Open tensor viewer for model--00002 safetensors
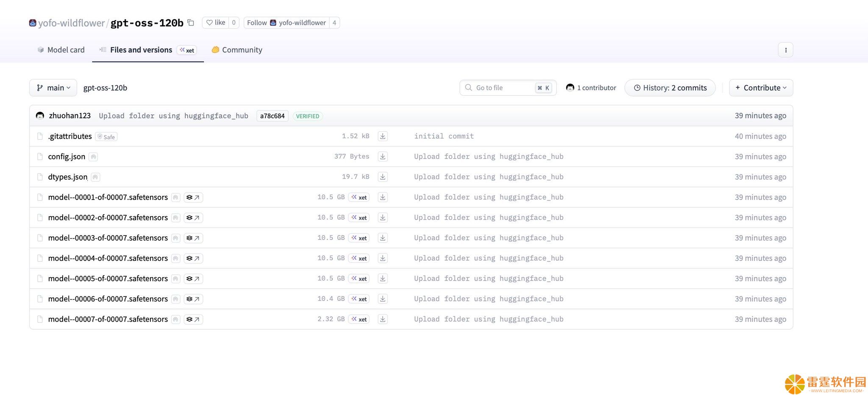The image size is (868, 395). (x=193, y=218)
